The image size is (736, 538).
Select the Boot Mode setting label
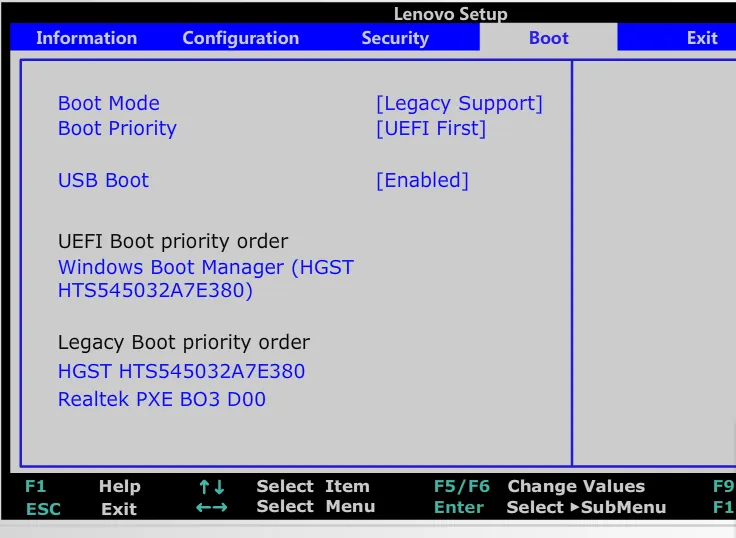click(108, 103)
